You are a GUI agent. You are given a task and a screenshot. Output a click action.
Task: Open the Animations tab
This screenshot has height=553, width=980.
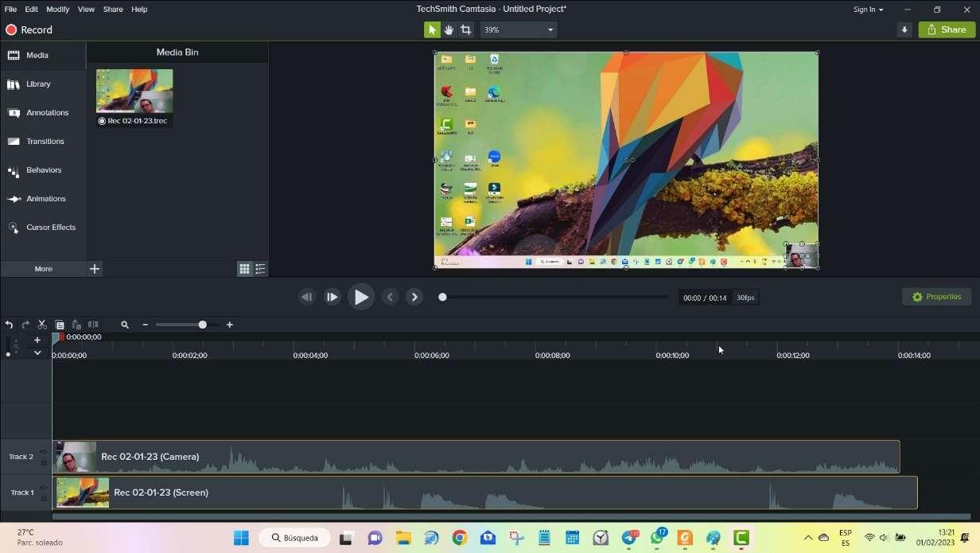pyautogui.click(x=43, y=199)
